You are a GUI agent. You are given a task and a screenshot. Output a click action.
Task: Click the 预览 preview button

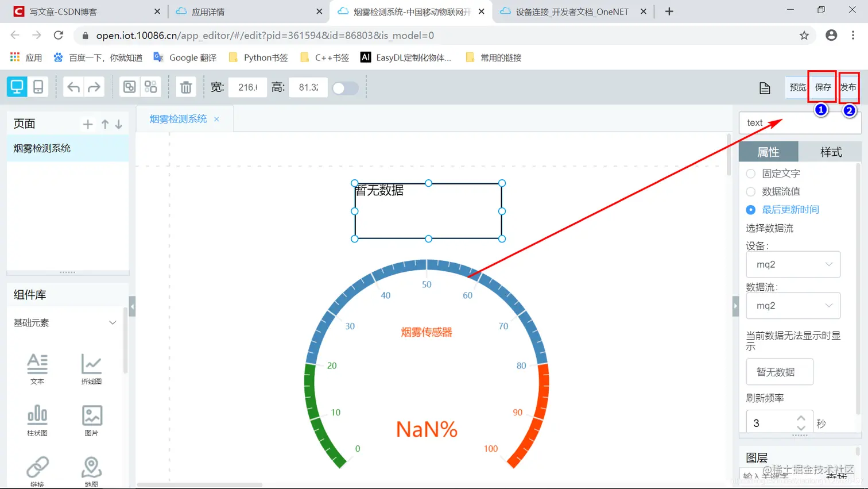coord(797,87)
